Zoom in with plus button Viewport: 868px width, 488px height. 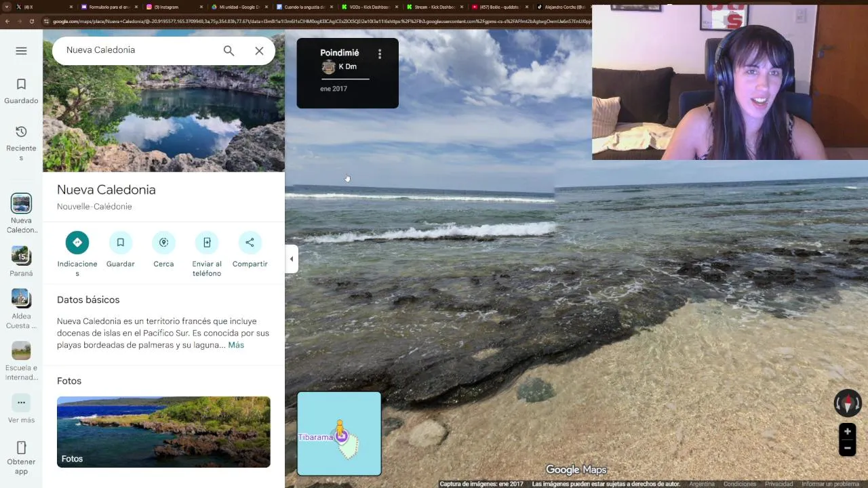(847, 432)
